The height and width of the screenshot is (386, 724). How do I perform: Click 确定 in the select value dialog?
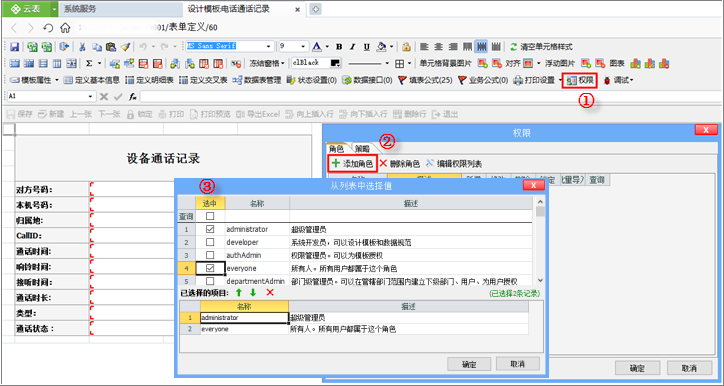469,364
